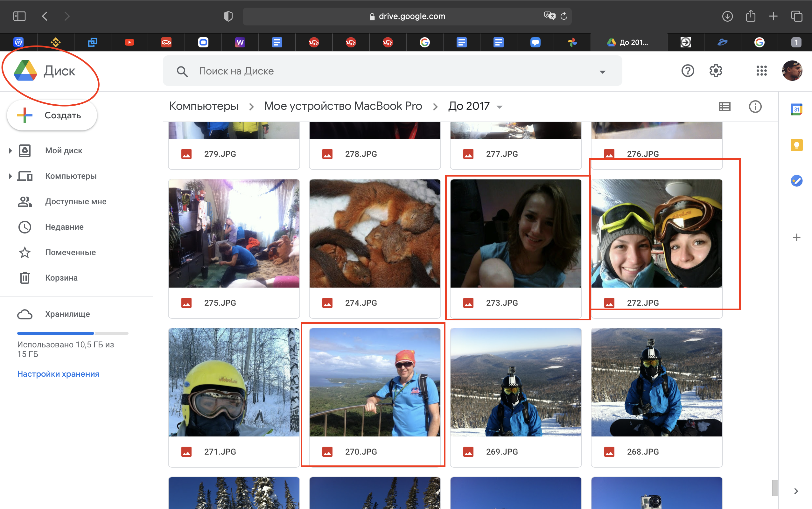Select 275.JPG thumbnail

coord(234,233)
